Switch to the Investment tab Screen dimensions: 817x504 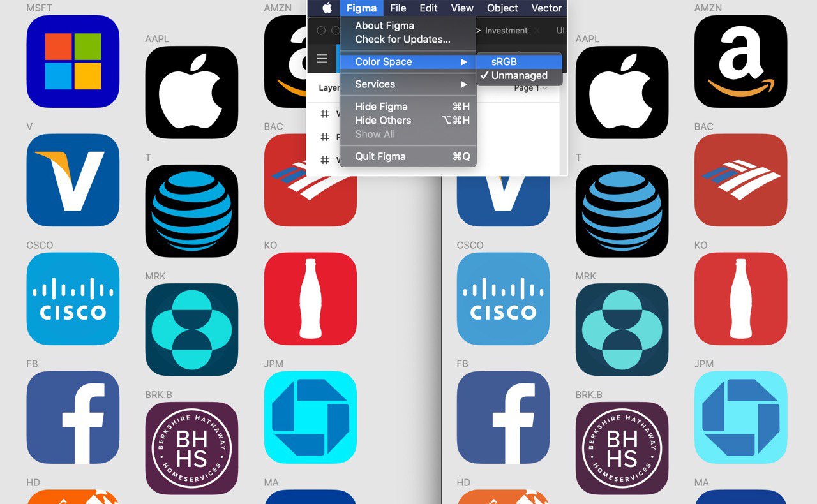pyautogui.click(x=506, y=31)
